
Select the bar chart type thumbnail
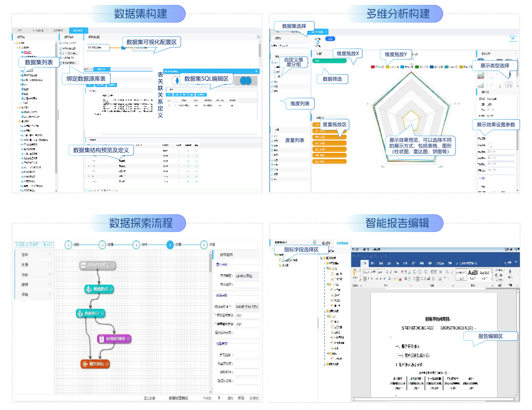click(481, 75)
